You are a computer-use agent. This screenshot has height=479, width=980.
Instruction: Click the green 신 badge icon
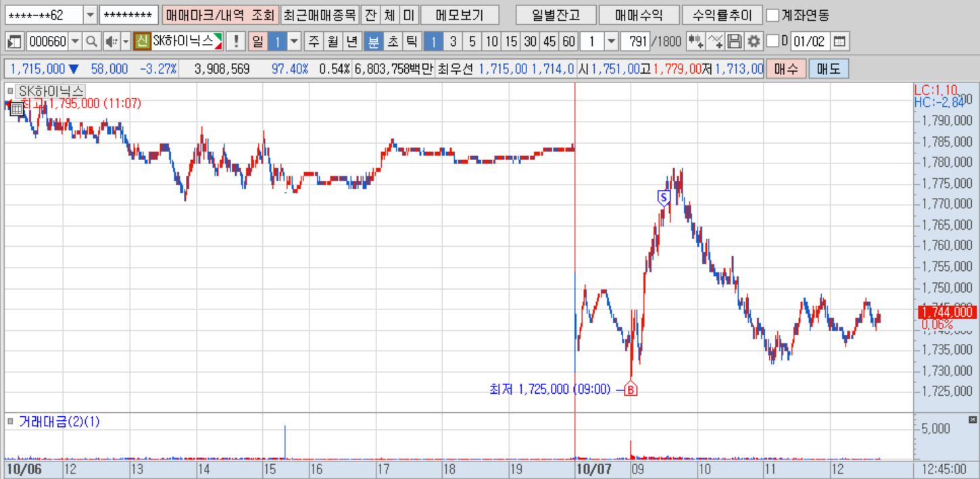(142, 41)
